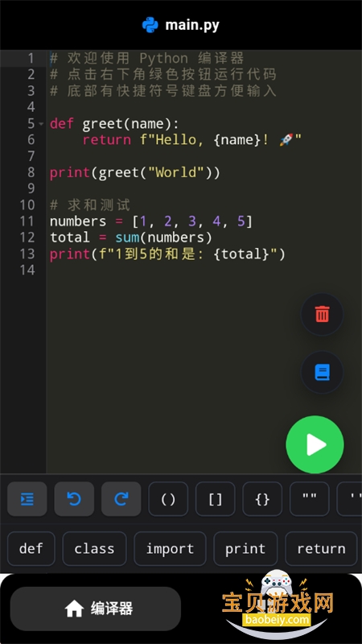Place cursor on empty line 14
The width and height of the screenshot is (362, 644).
(x=204, y=270)
